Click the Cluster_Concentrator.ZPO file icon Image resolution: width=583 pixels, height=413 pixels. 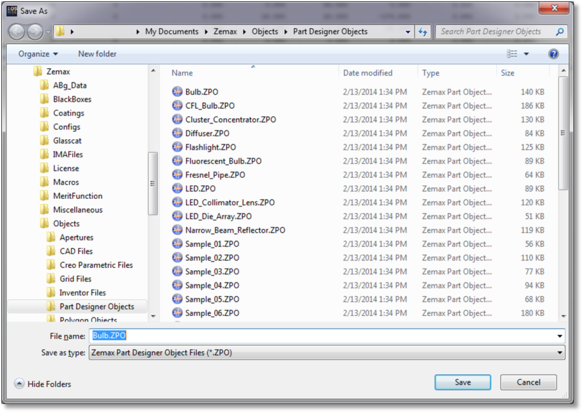point(177,119)
